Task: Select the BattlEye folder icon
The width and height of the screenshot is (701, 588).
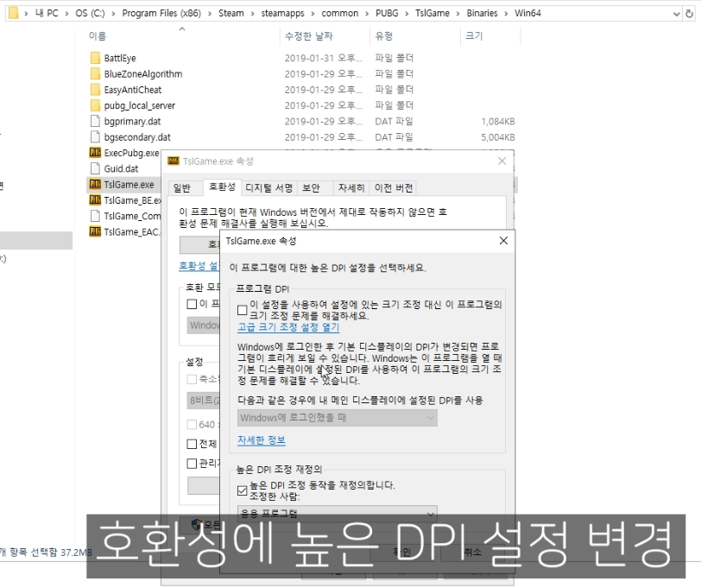Action: (x=95, y=58)
